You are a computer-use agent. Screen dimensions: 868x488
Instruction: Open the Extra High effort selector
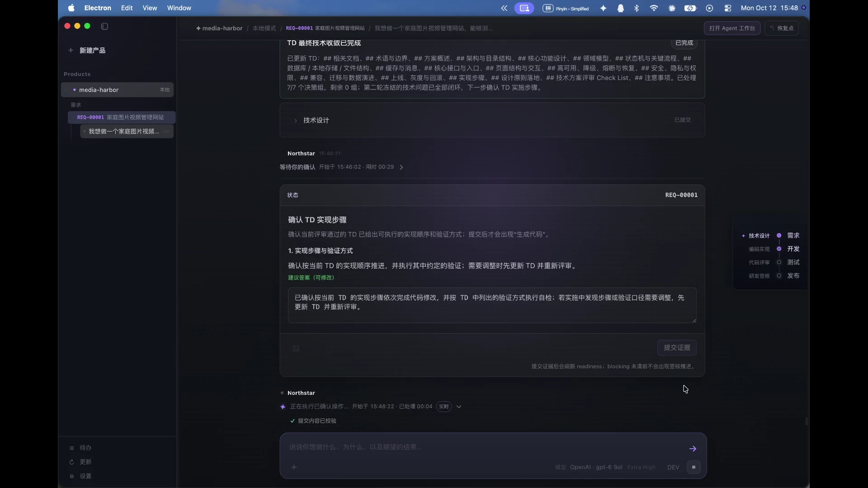point(641,467)
